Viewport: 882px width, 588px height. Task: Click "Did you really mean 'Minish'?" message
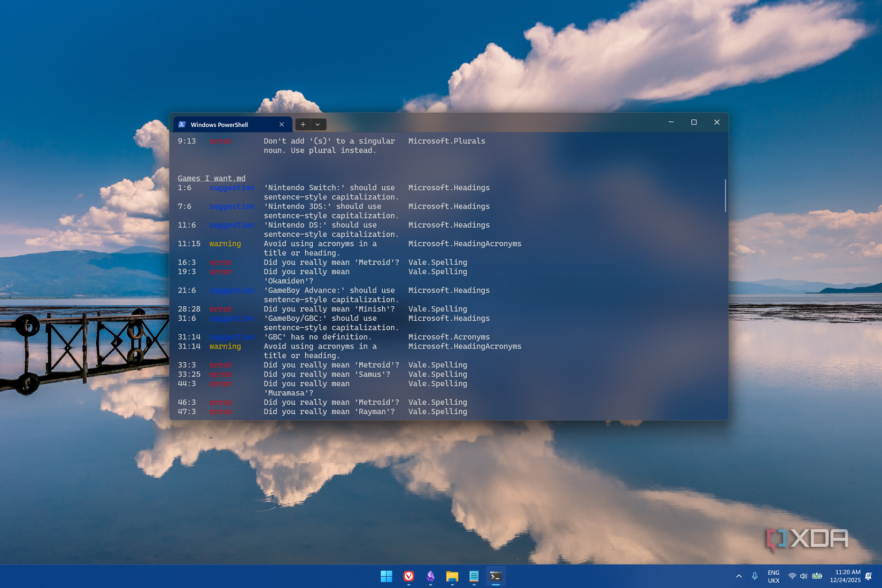[x=329, y=309]
